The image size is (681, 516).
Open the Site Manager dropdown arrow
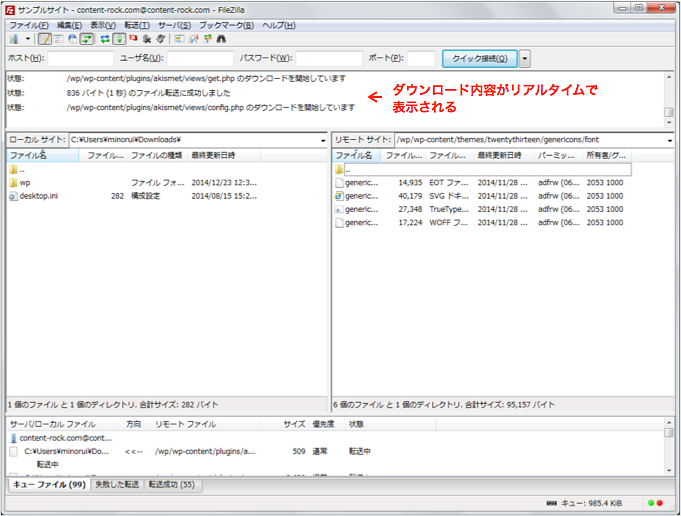(x=28, y=39)
